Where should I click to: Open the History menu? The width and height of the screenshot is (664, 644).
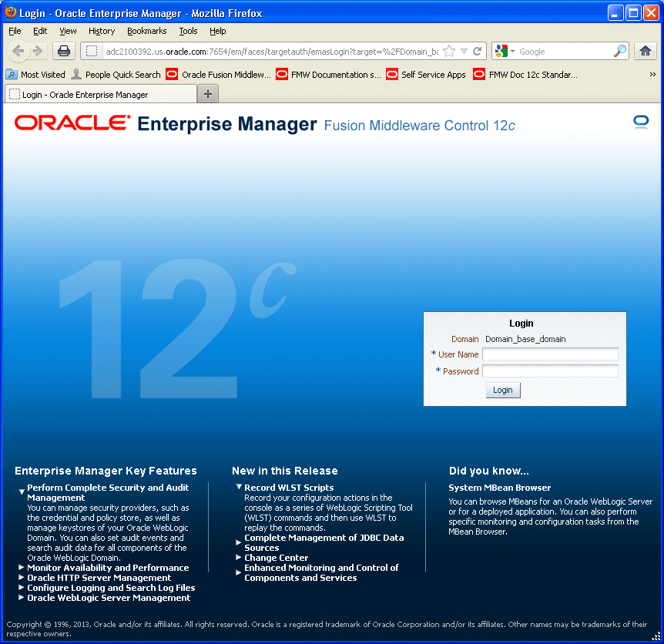(x=102, y=31)
